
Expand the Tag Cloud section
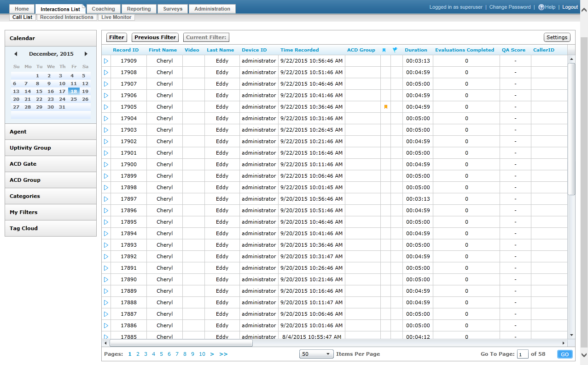click(x=51, y=228)
